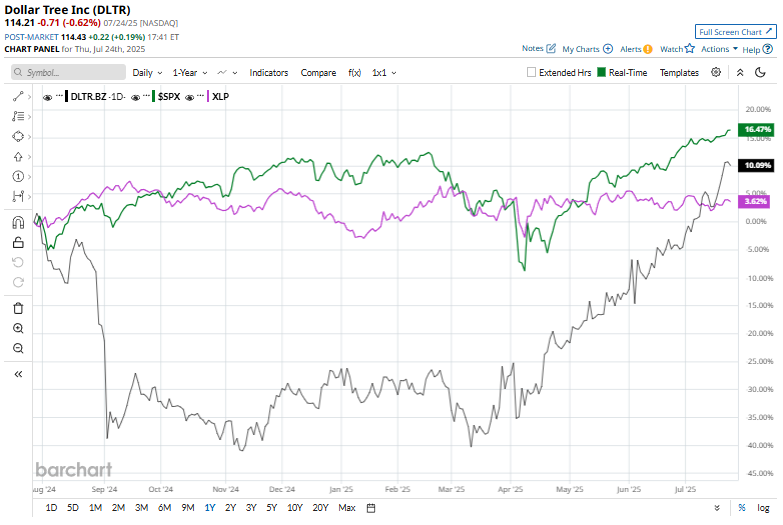Image resolution: width=783 pixels, height=525 pixels.
Task: Toggle the magnet snap mode
Action: point(18,222)
